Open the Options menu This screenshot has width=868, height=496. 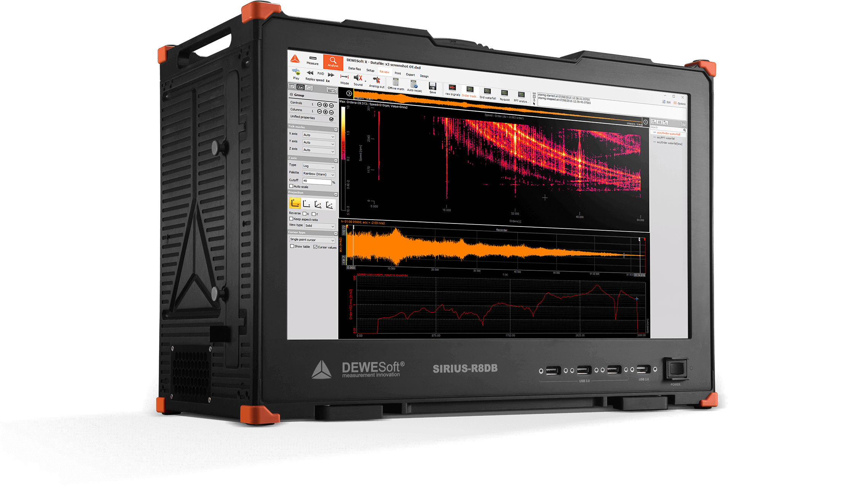[680, 104]
